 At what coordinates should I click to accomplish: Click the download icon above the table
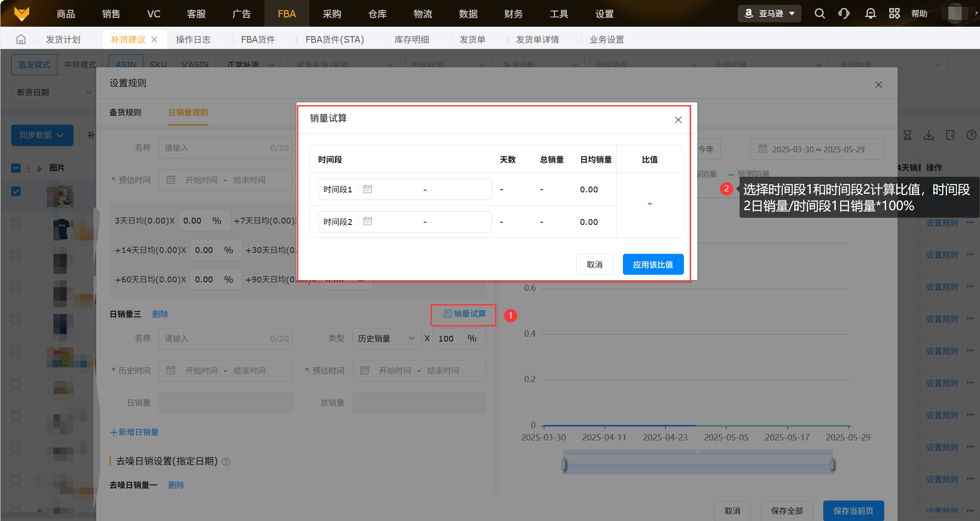929,135
